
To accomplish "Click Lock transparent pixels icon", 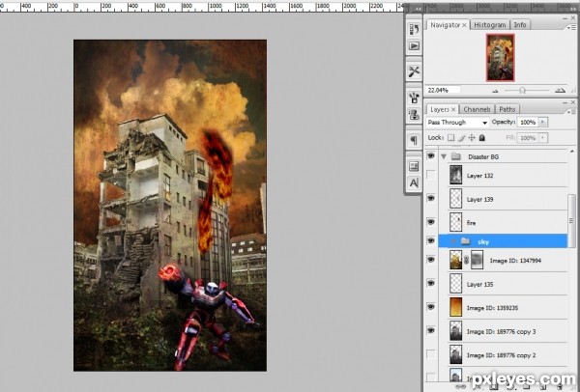I will [450, 138].
